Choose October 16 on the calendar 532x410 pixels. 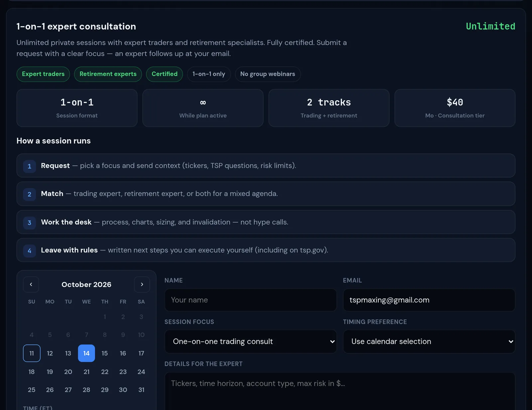pos(123,353)
